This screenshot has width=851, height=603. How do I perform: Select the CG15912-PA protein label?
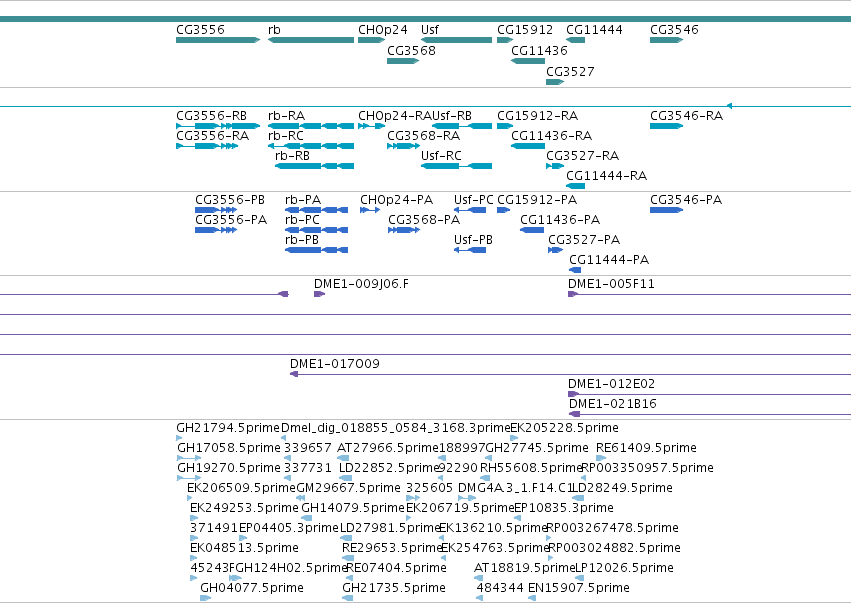[x=537, y=200]
